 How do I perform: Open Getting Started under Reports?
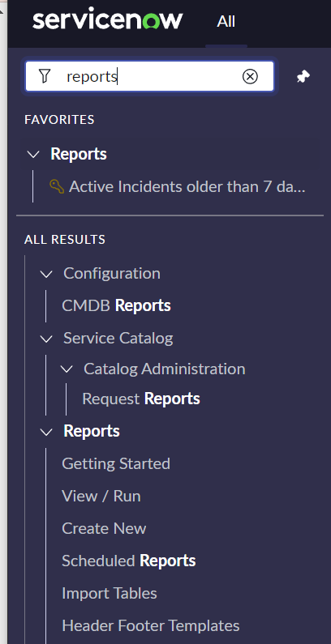[x=116, y=463]
